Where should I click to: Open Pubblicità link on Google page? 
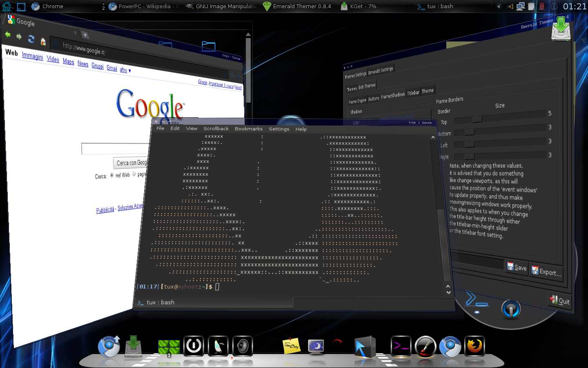tap(105, 210)
